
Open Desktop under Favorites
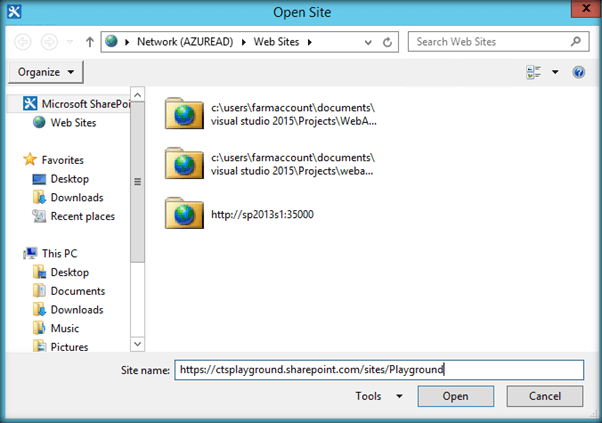pyautogui.click(x=69, y=178)
